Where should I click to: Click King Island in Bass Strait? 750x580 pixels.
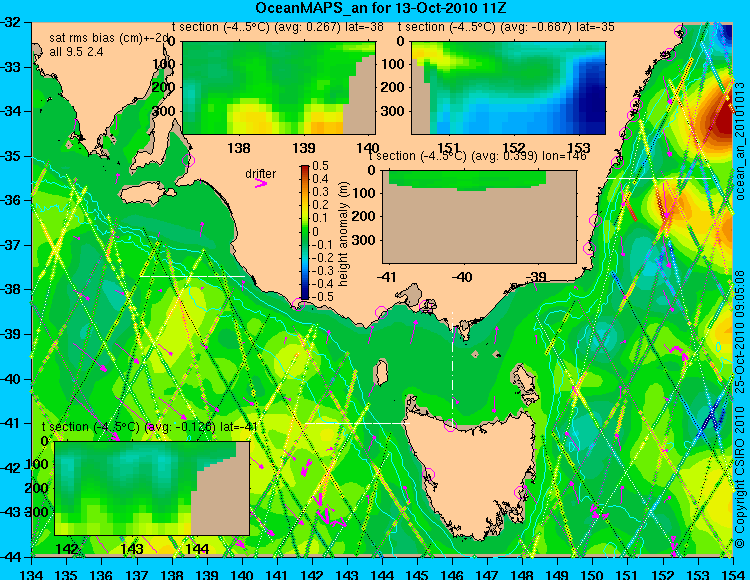tap(381, 373)
